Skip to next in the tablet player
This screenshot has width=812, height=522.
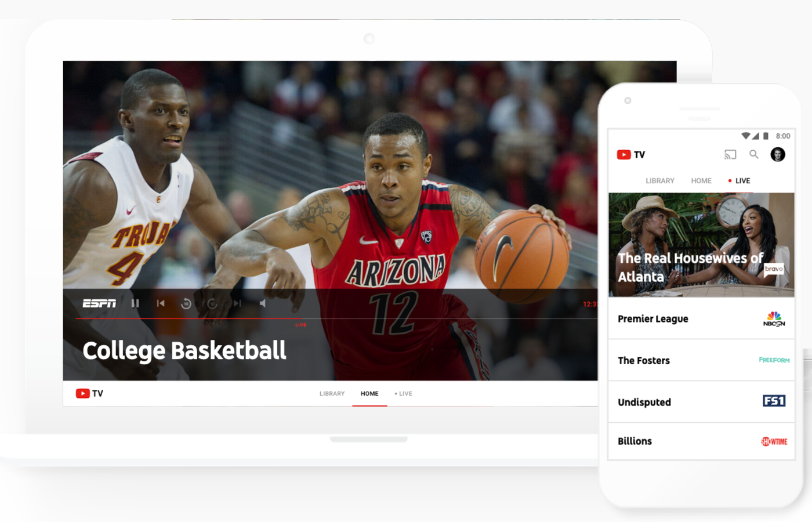[237, 303]
